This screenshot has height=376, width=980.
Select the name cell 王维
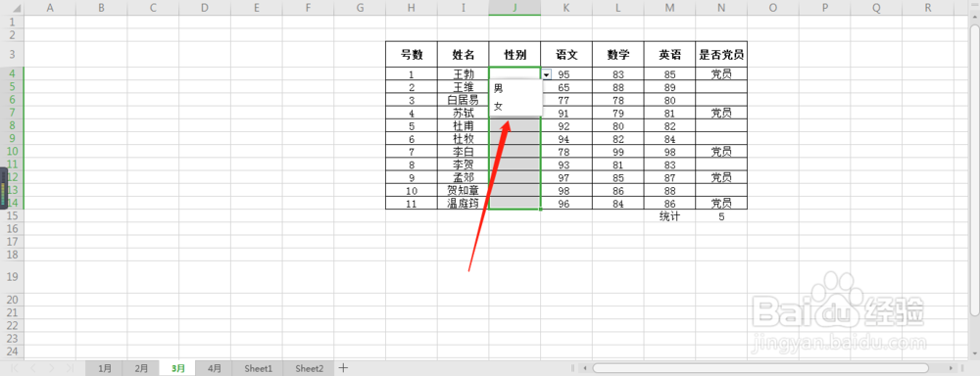click(x=464, y=87)
